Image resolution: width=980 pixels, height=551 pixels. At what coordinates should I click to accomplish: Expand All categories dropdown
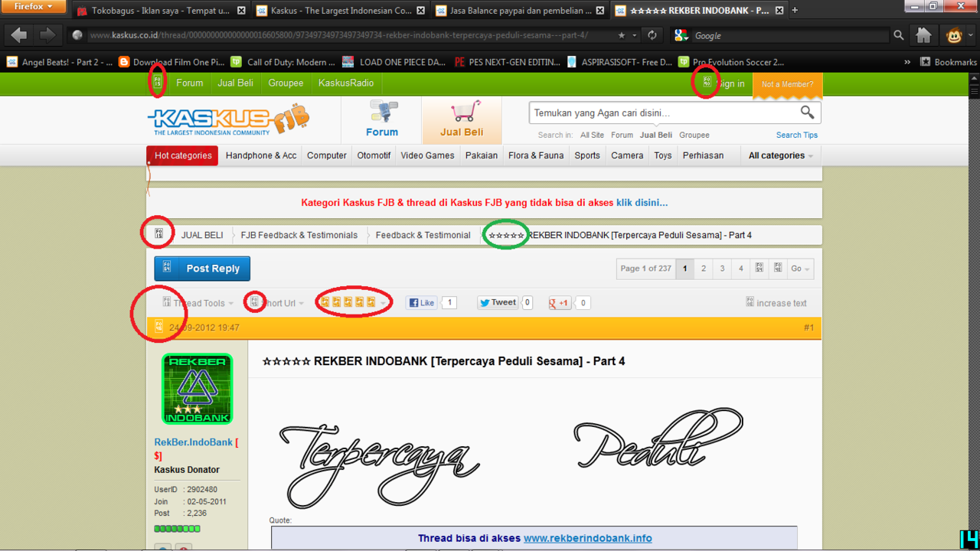click(780, 155)
